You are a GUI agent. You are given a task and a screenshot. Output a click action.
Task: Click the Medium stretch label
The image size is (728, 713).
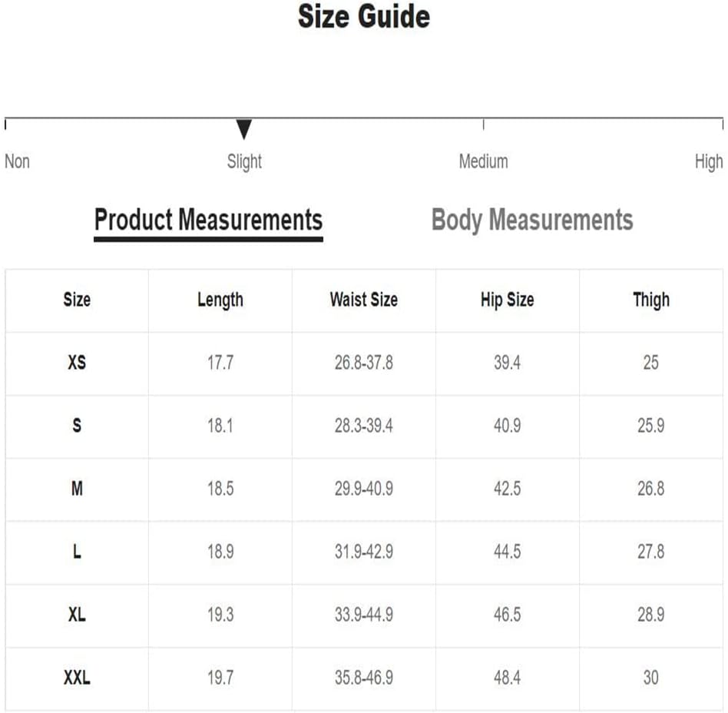click(483, 161)
